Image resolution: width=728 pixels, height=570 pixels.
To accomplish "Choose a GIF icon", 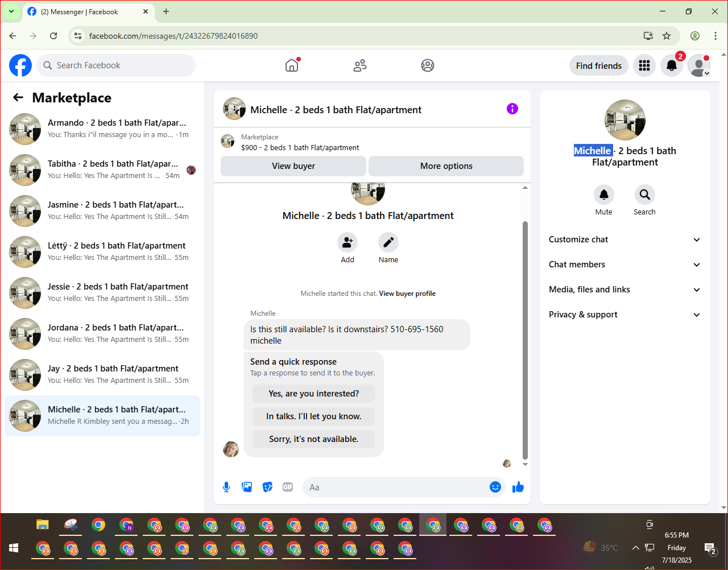I will pyautogui.click(x=288, y=487).
